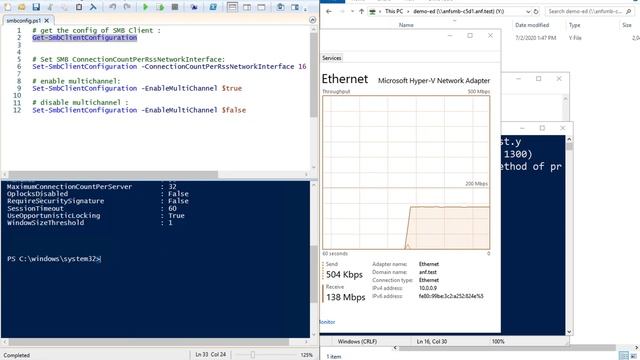Sort by the Name column header
This screenshot has height=360, width=640.
(x=406, y=25)
